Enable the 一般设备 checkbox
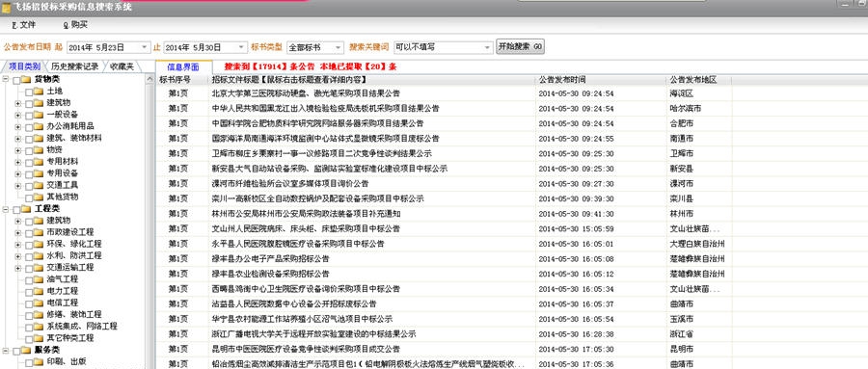 click(29, 115)
